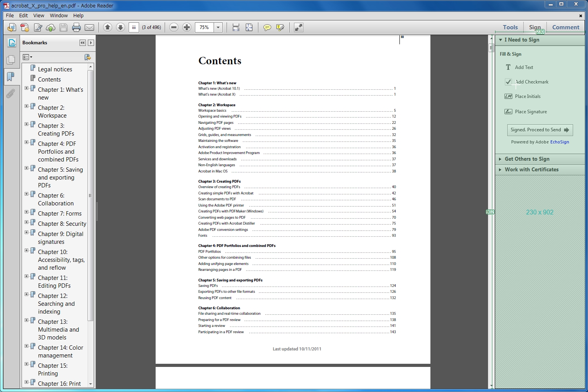
Task: Select the Contents bookmark
Action: (x=49, y=80)
